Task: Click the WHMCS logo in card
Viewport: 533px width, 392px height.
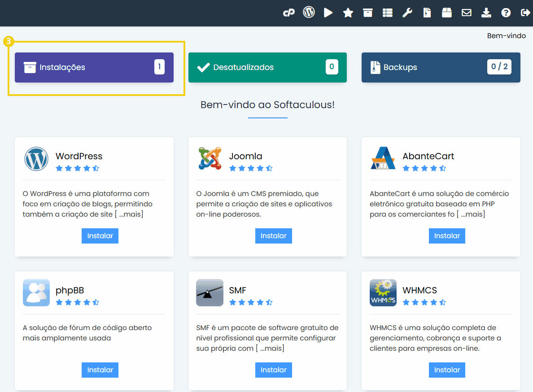Action: tap(383, 293)
